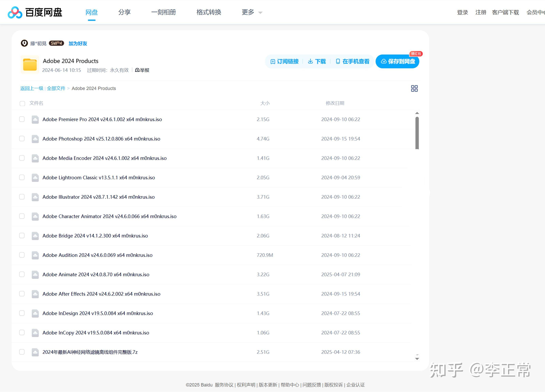Check Adobe Bridge 2024 checkbox
This screenshot has height=392, width=545.
click(22, 235)
